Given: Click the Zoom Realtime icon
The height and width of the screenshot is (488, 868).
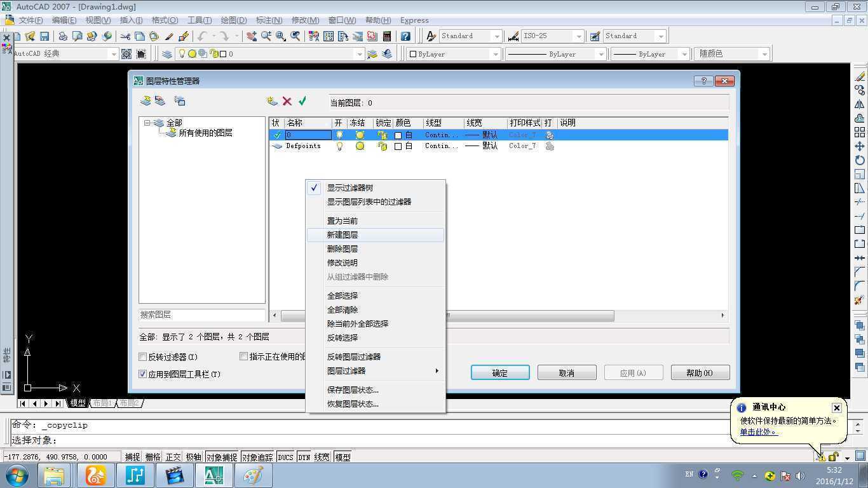Looking at the screenshot, I should (x=266, y=36).
